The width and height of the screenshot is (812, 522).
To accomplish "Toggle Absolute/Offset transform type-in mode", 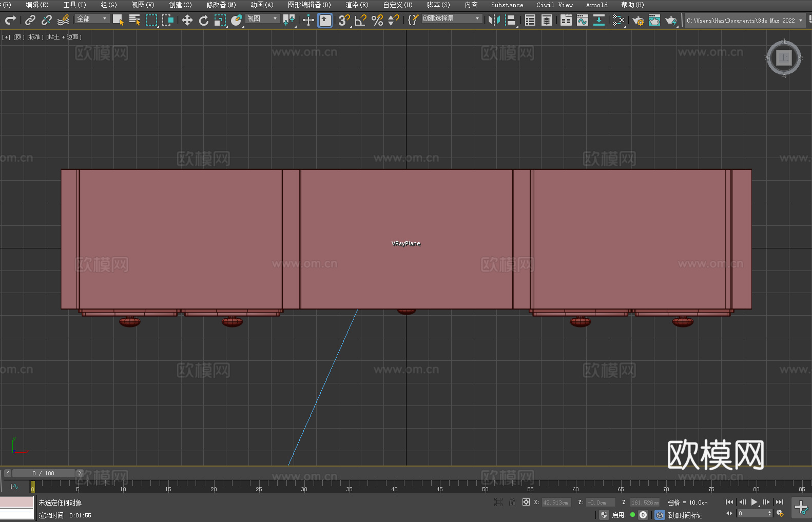I will (526, 502).
